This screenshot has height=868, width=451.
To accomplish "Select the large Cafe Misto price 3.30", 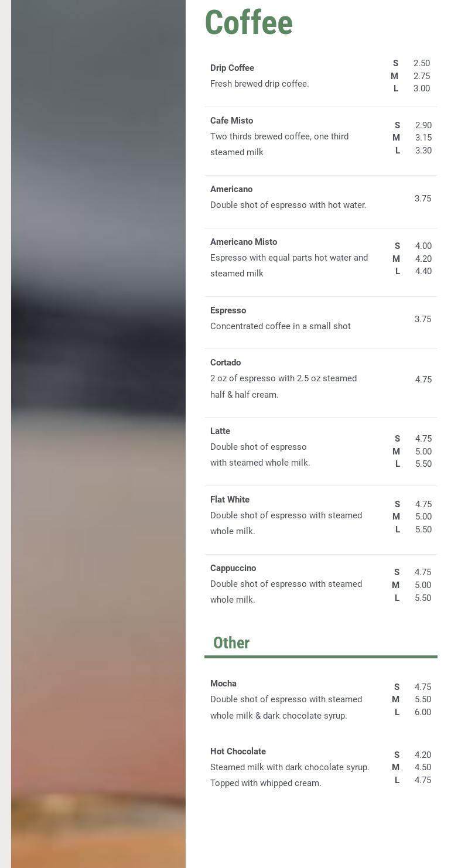I will coord(423,151).
